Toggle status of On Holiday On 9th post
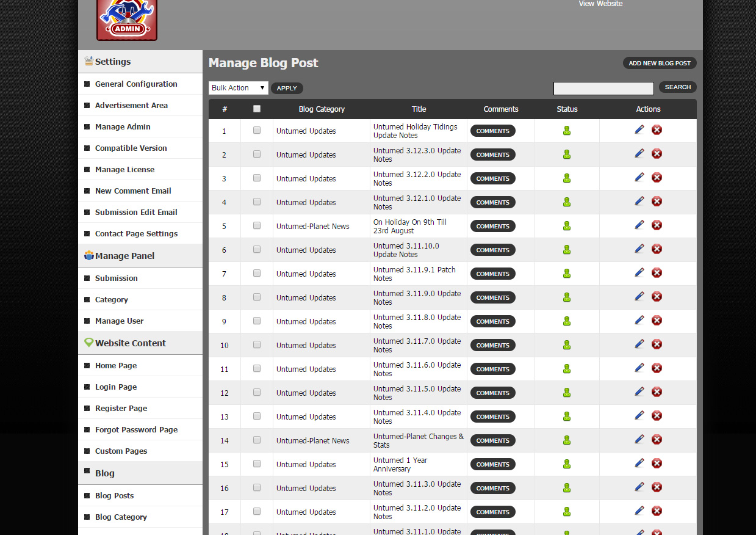The width and height of the screenshot is (756, 535). (567, 226)
